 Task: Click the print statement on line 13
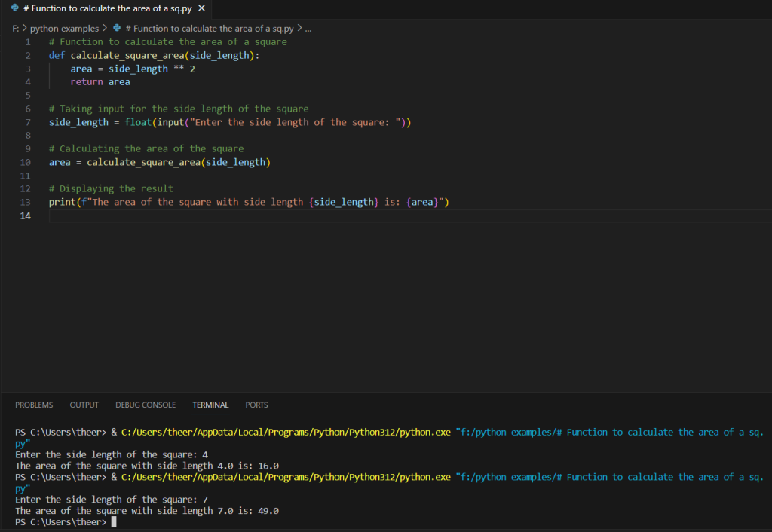click(63, 203)
